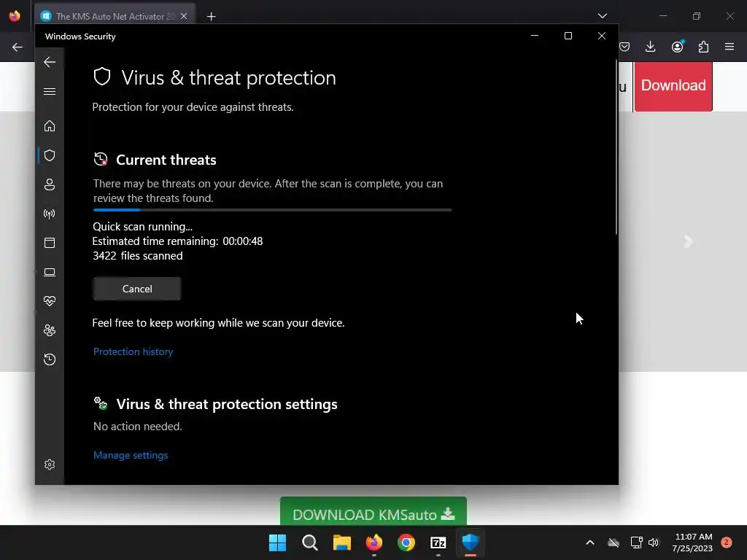Open the Windows Start menu
The height and width of the screenshot is (560, 747).
pos(277,542)
